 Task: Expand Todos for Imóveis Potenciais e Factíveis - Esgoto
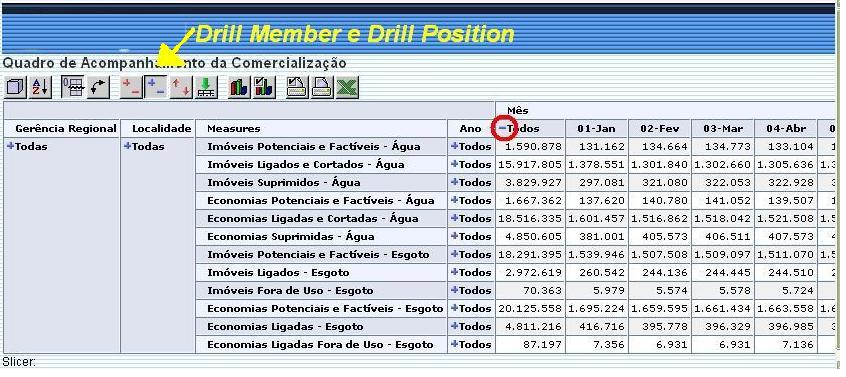click(x=455, y=254)
